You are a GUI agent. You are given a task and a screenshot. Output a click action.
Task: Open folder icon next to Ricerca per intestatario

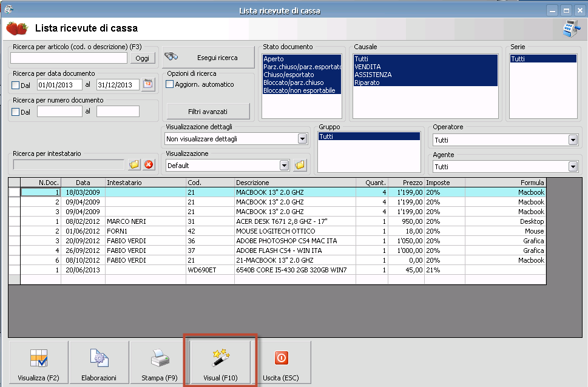click(x=134, y=164)
